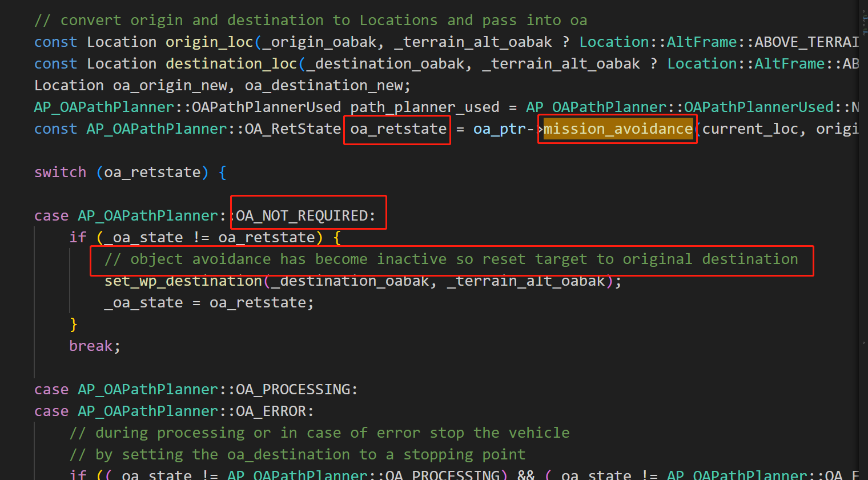The height and width of the screenshot is (480, 868).
Task: Click the break statement
Action: pyautogui.click(x=91, y=346)
